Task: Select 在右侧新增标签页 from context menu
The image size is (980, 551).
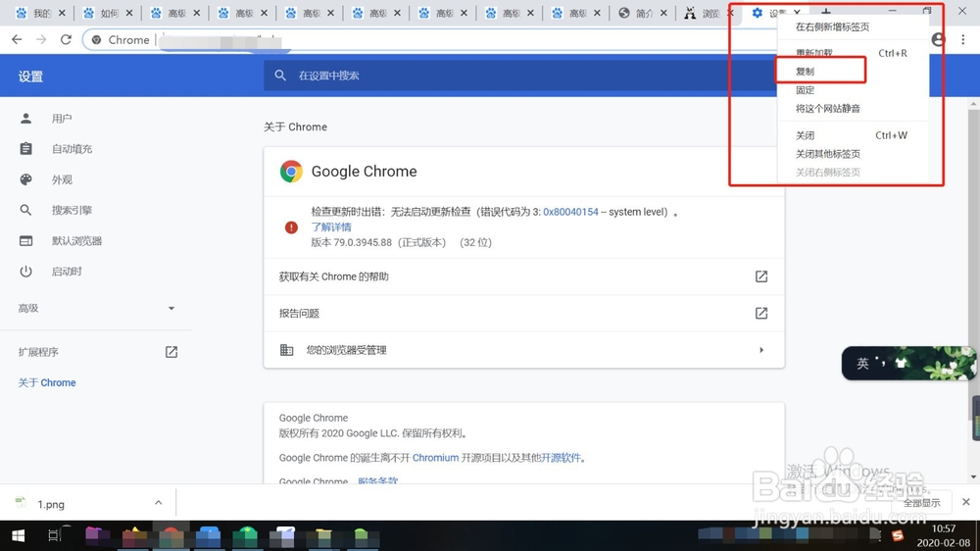Action: (x=832, y=26)
